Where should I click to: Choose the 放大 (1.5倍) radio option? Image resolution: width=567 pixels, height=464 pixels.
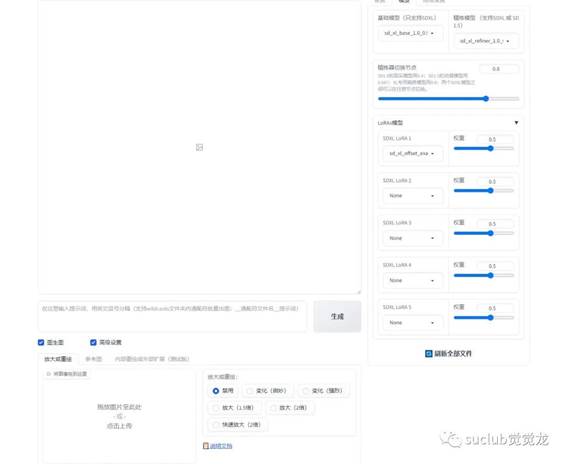click(216, 408)
